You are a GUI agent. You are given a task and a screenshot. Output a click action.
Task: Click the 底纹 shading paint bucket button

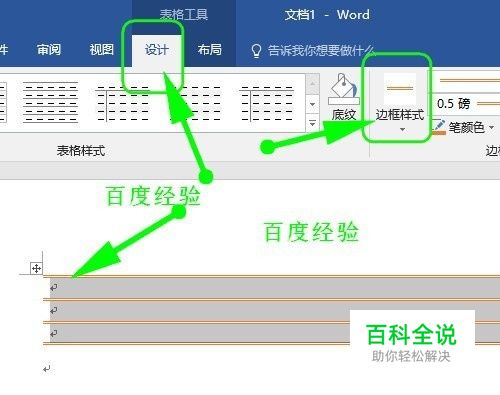coord(344,97)
